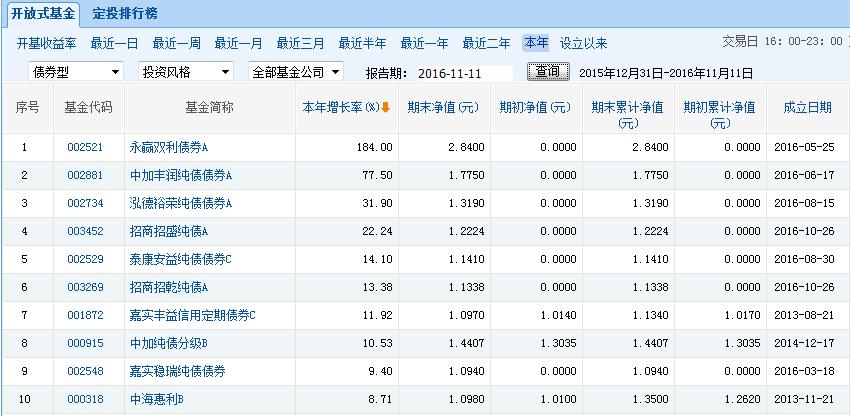Open fund code 003452
This screenshot has width=850, height=416.
click(85, 232)
